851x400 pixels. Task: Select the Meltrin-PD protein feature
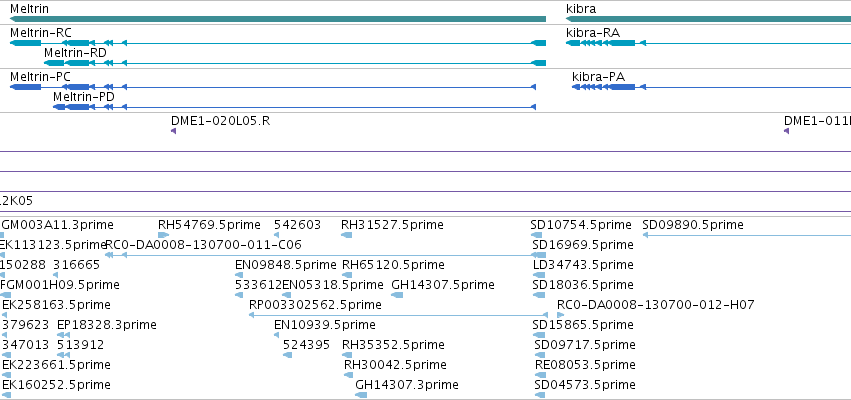(x=295, y=107)
